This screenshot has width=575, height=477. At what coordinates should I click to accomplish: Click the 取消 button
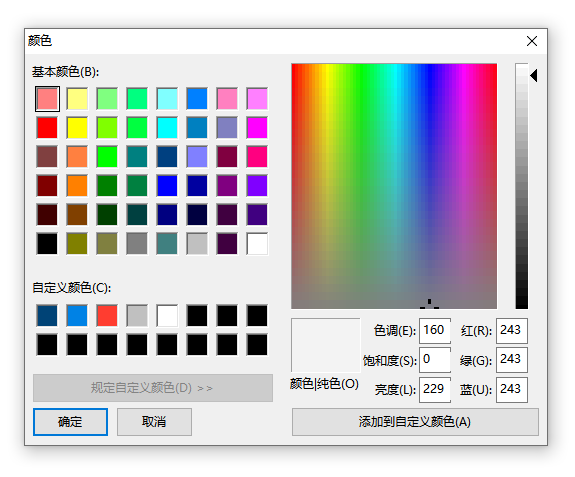154,422
